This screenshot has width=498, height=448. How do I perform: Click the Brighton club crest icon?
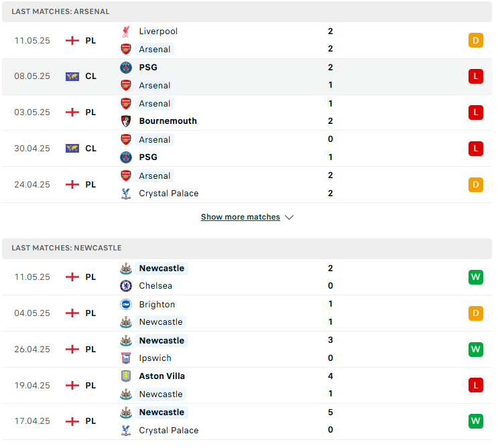[126, 305]
